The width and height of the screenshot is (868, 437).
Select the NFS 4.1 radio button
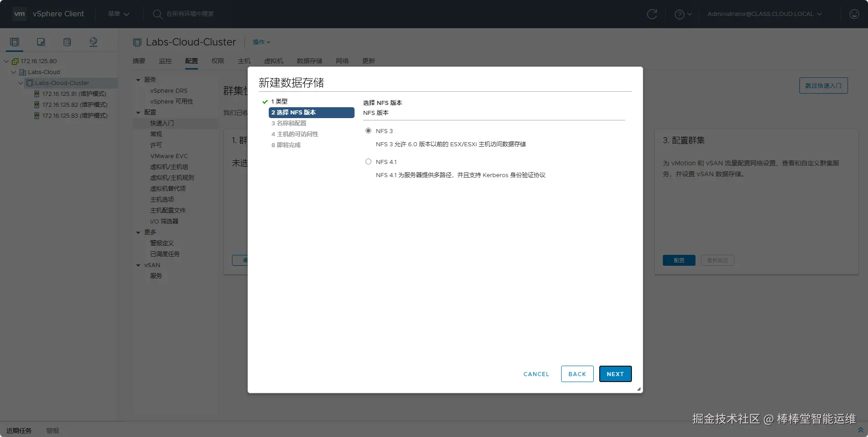[x=368, y=162]
